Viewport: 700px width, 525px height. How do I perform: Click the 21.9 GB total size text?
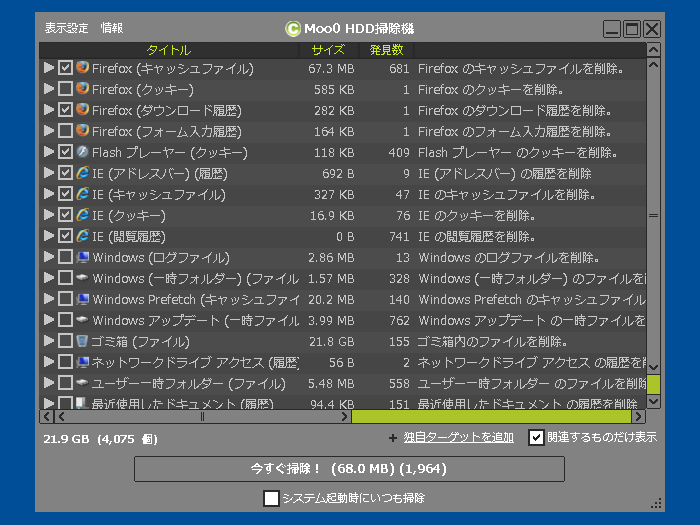(x=66, y=439)
